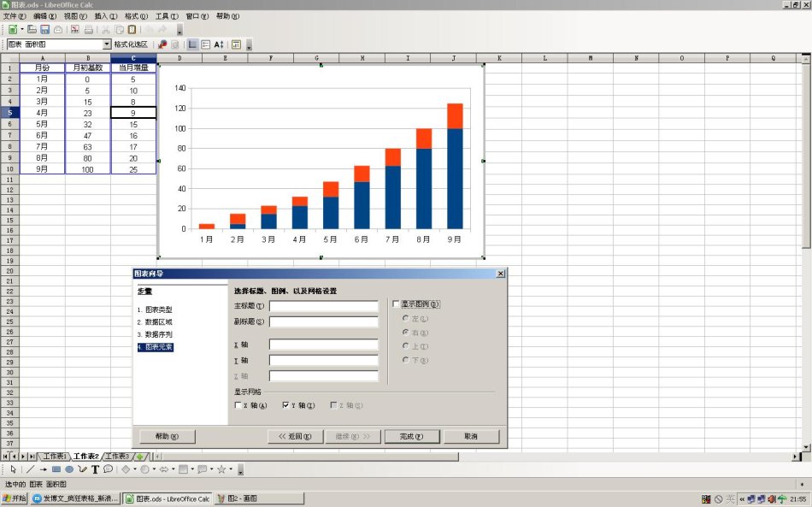Switch to the 工作表1 sheet tab

(55, 457)
